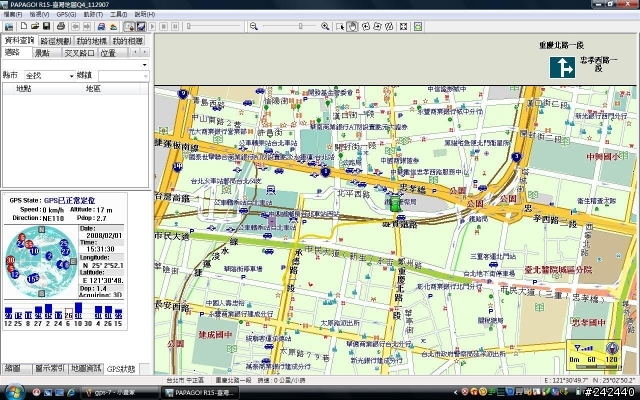Open the 檔案(F) menu

point(13,14)
